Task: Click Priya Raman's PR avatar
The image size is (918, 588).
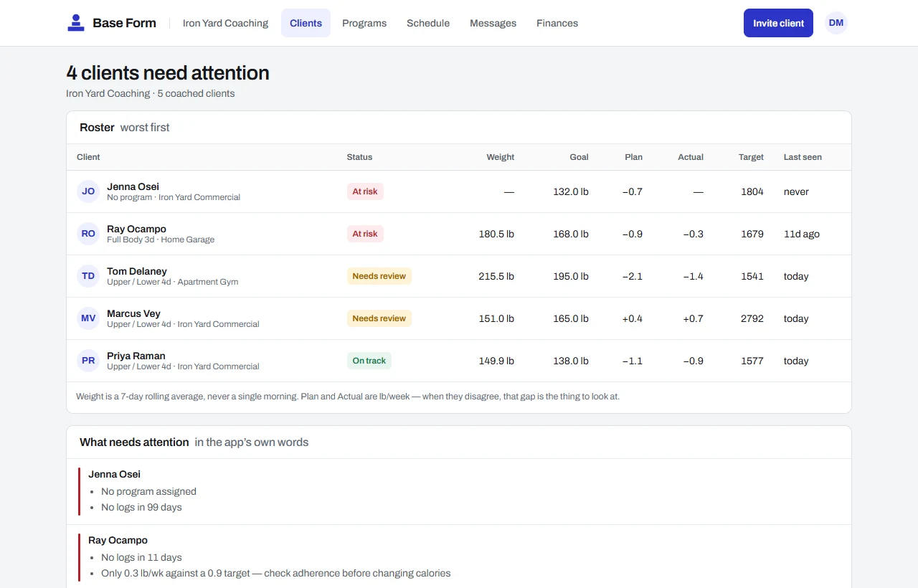Action: pyautogui.click(x=88, y=361)
